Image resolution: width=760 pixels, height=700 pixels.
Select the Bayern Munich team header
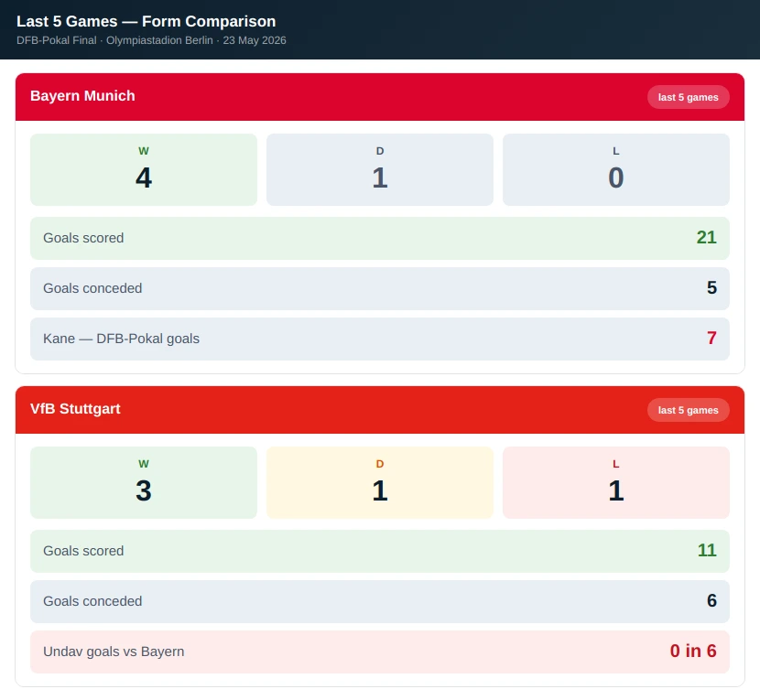point(380,97)
